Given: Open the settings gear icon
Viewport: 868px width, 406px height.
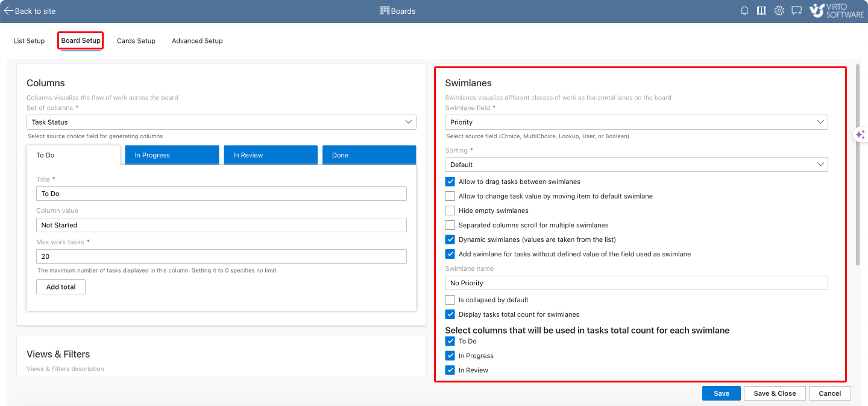Looking at the screenshot, I should click(x=779, y=11).
